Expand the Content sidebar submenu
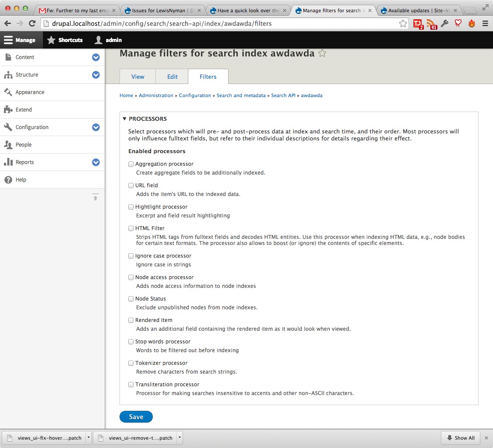Viewport: 493px width, 448px height. tap(96, 57)
